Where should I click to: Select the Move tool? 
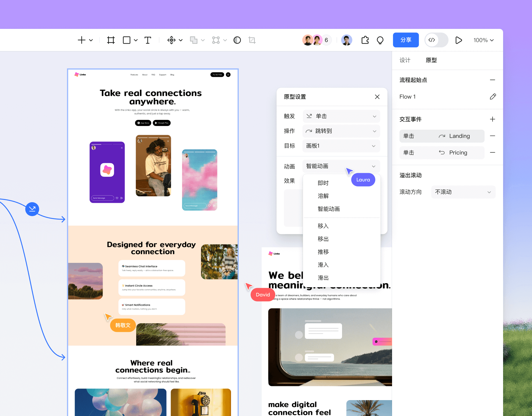tap(172, 40)
